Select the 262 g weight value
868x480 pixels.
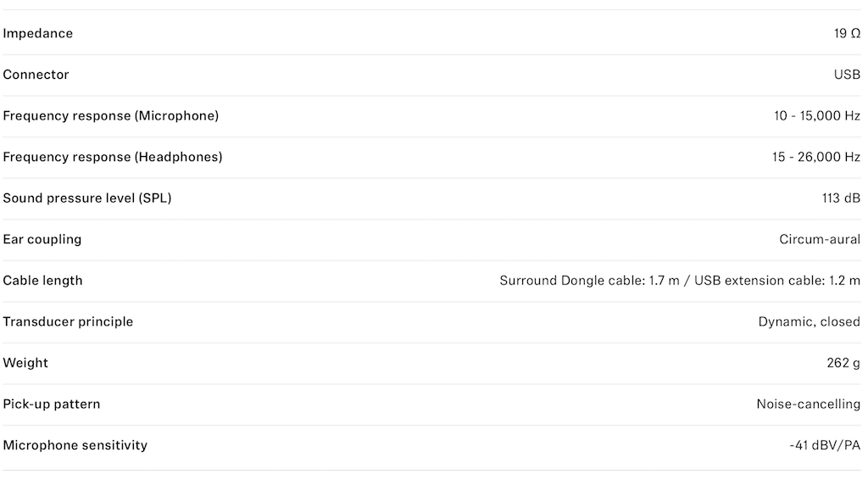[x=843, y=363]
